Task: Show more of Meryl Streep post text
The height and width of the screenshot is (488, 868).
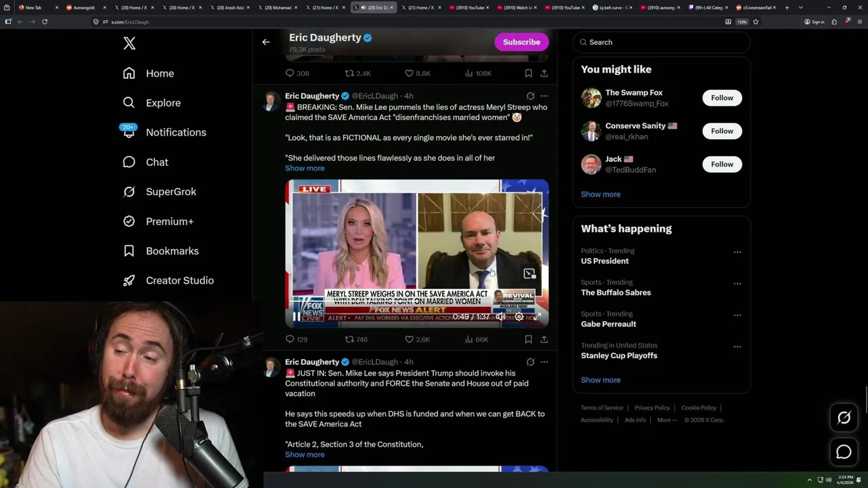Action: coord(304,168)
